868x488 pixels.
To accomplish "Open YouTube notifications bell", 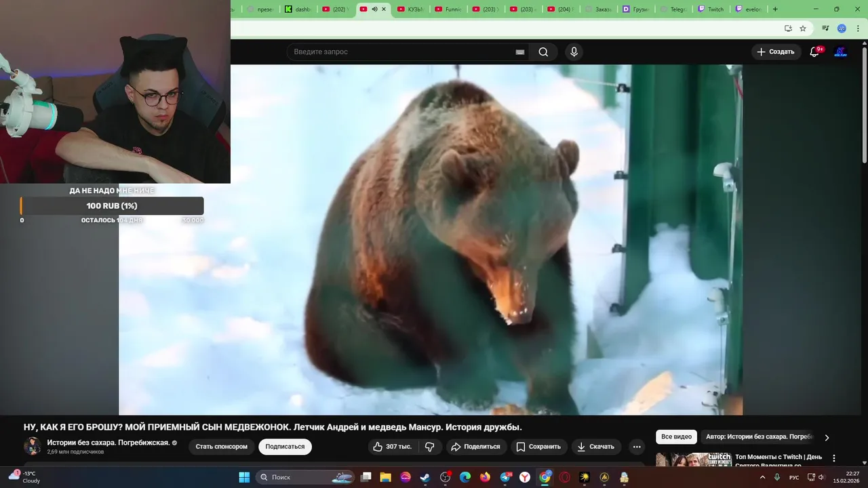I will 815,52.
